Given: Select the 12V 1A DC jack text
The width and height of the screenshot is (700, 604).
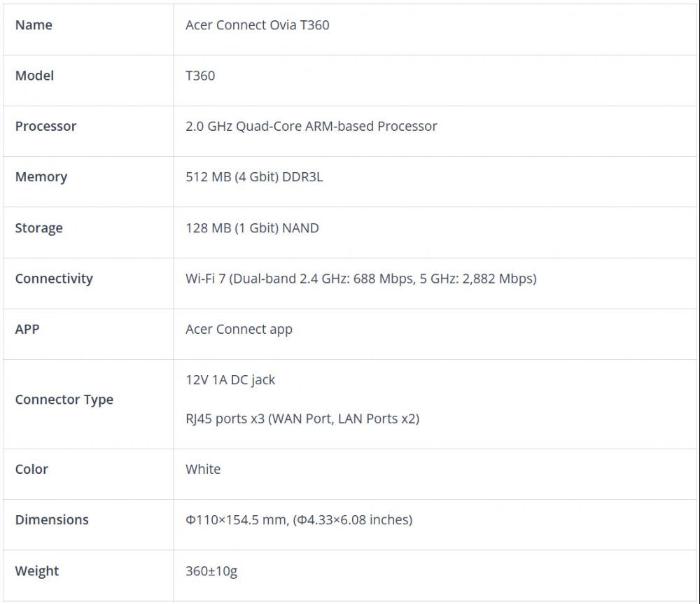Looking at the screenshot, I should (230, 380).
